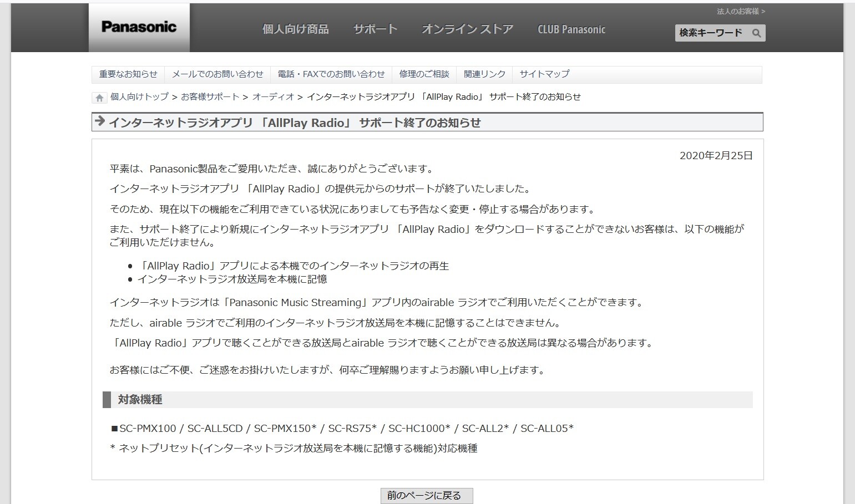Image resolution: width=855 pixels, height=504 pixels.
Task: Open オンラインストア menu
Action: tap(467, 29)
